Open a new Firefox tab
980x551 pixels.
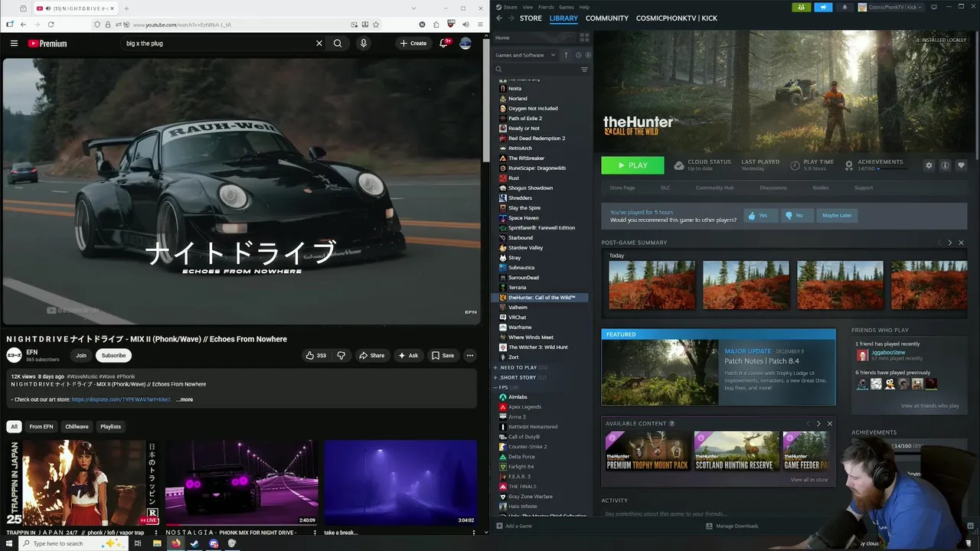coord(126,8)
